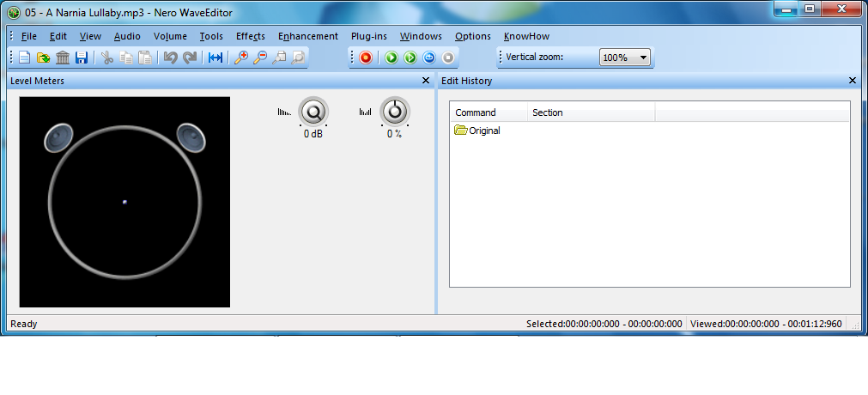Select the Original entry in Edit History
868x395 pixels.
pyautogui.click(x=477, y=131)
